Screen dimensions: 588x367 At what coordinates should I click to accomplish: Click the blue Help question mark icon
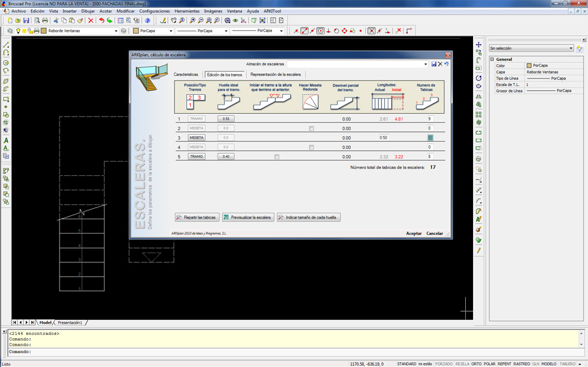tap(148, 20)
